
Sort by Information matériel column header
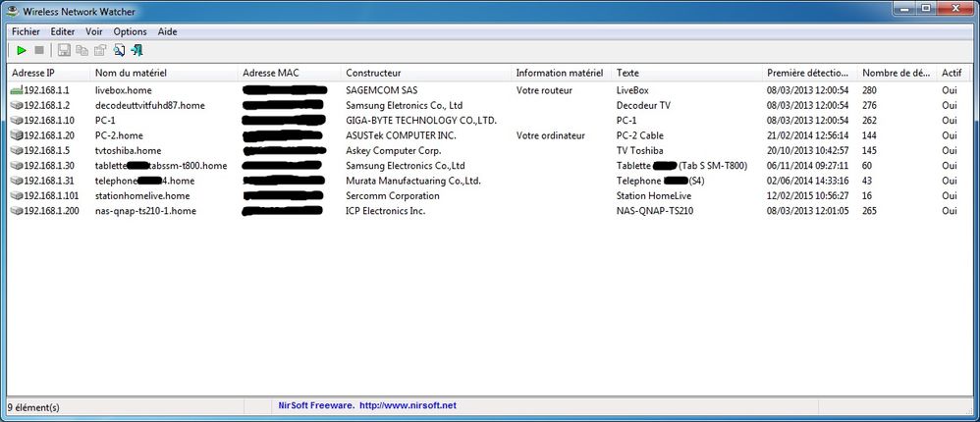(563, 73)
